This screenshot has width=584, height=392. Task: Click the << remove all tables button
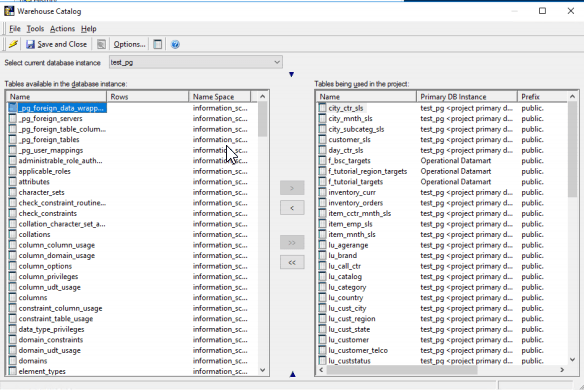click(x=292, y=262)
